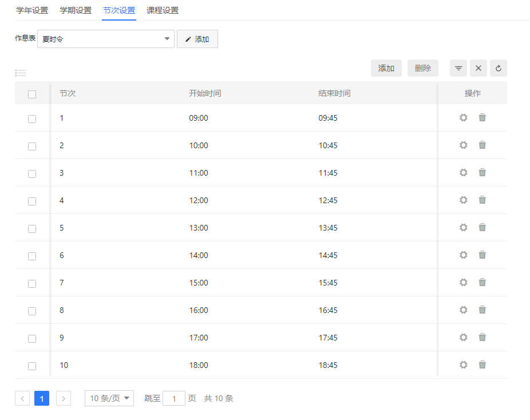Click trash icon for period 7
Viewport: 530px width, 420px height.
(482, 282)
